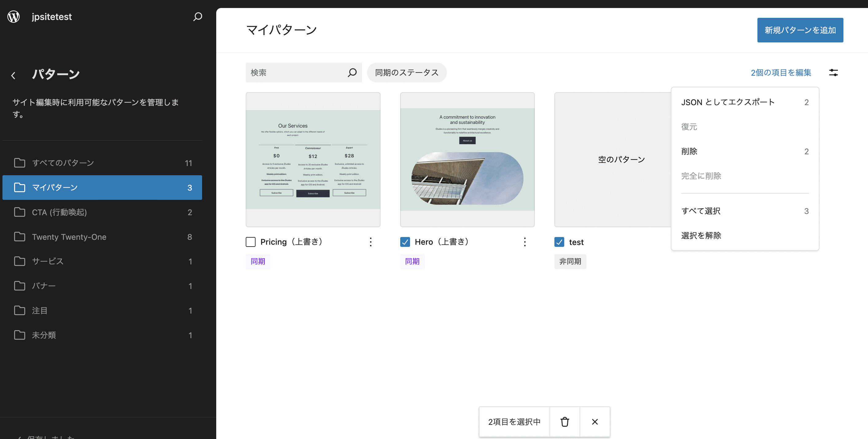Open the すべてのパターン category

click(102, 163)
